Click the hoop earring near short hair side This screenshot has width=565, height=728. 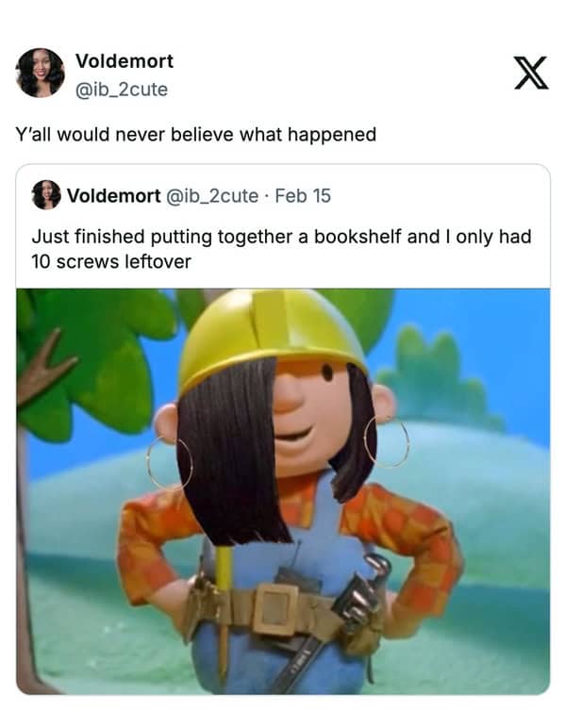pyautogui.click(x=387, y=440)
